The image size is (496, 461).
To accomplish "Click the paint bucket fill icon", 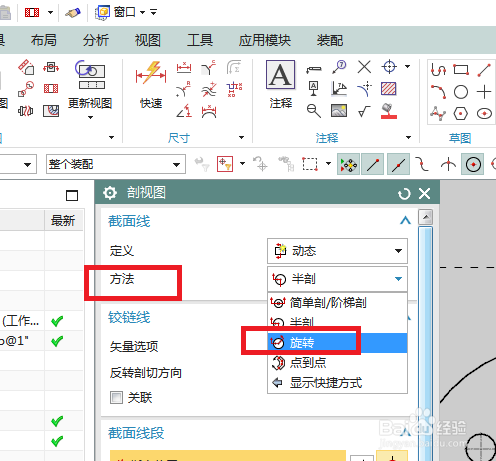I will 389,111.
